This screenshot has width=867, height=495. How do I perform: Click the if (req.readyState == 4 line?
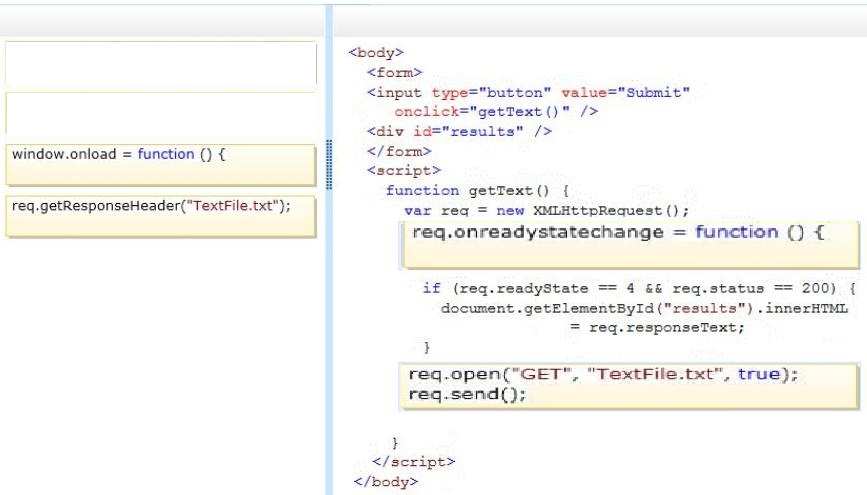point(639,288)
